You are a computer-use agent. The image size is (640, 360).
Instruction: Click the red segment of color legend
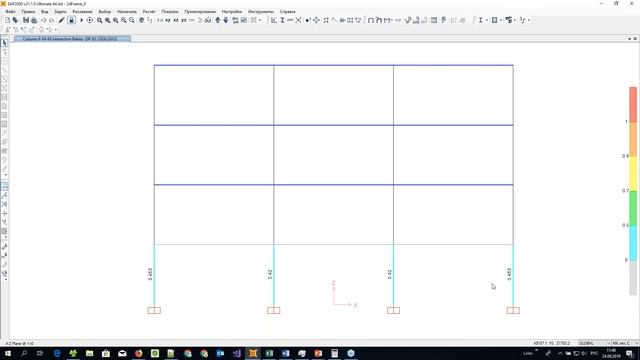point(633,104)
